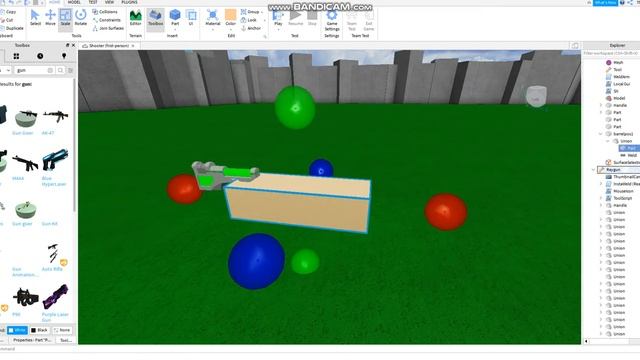The image size is (640, 360).
Task: Toggle Anchor on selected part
Action: pyautogui.click(x=251, y=28)
